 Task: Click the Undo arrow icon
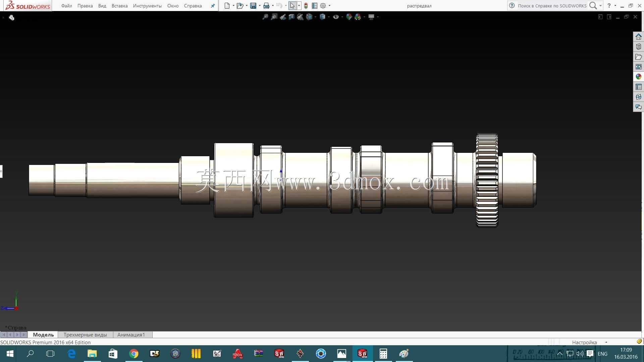pos(279,6)
